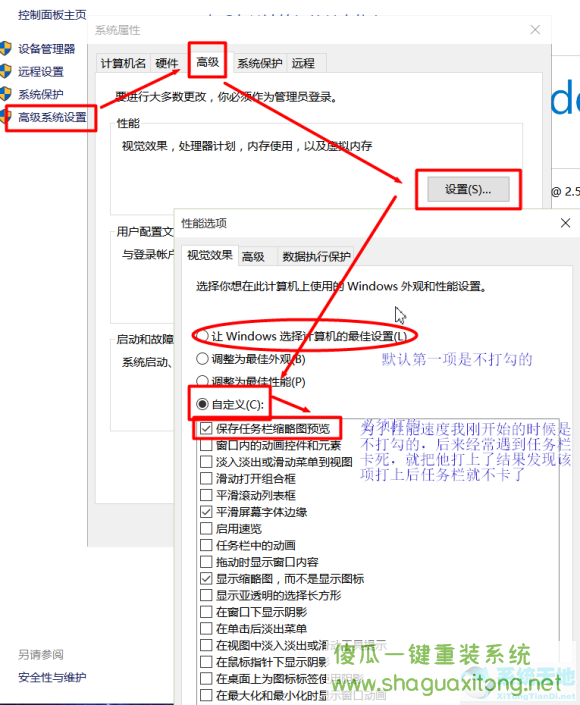Click the shield icon beside 设备管理器
This screenshot has width=580, height=705.
(x=5, y=49)
